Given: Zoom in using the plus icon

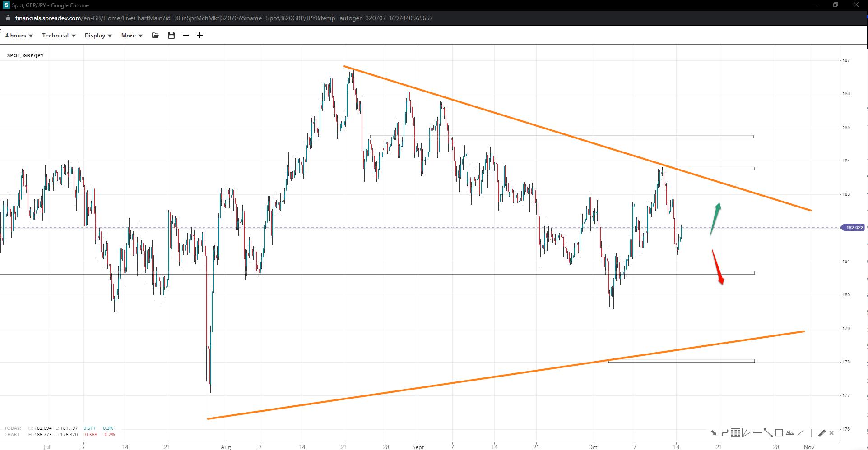Looking at the screenshot, I should click(x=200, y=36).
